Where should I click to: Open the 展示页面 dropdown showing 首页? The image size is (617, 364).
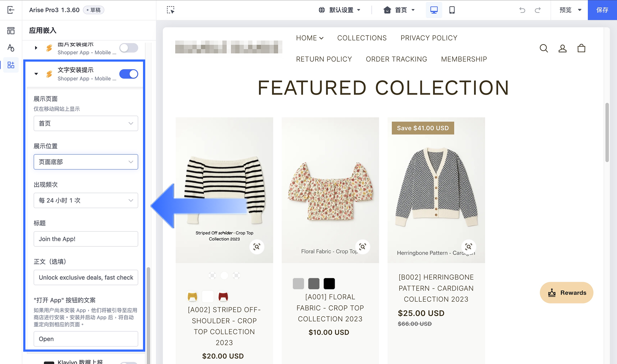coord(86,124)
